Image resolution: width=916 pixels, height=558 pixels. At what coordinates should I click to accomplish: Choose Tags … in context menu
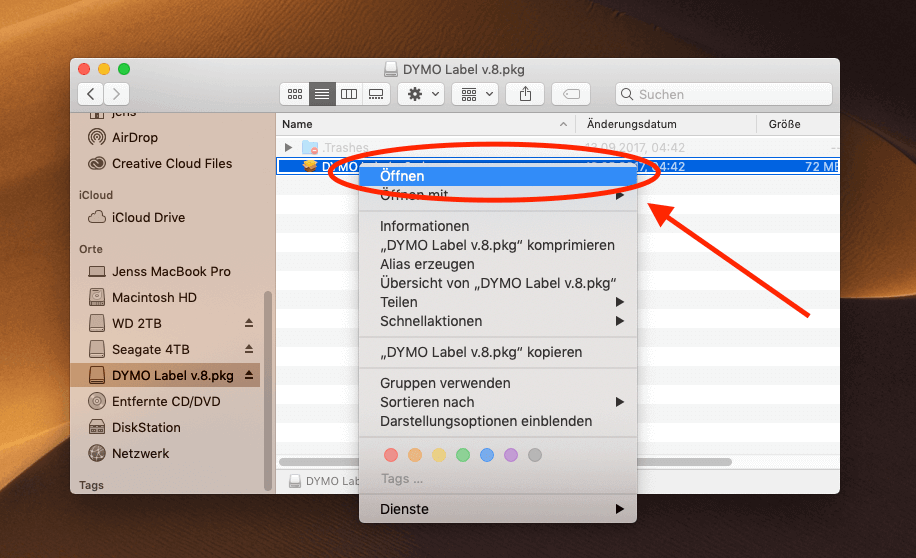[401, 479]
